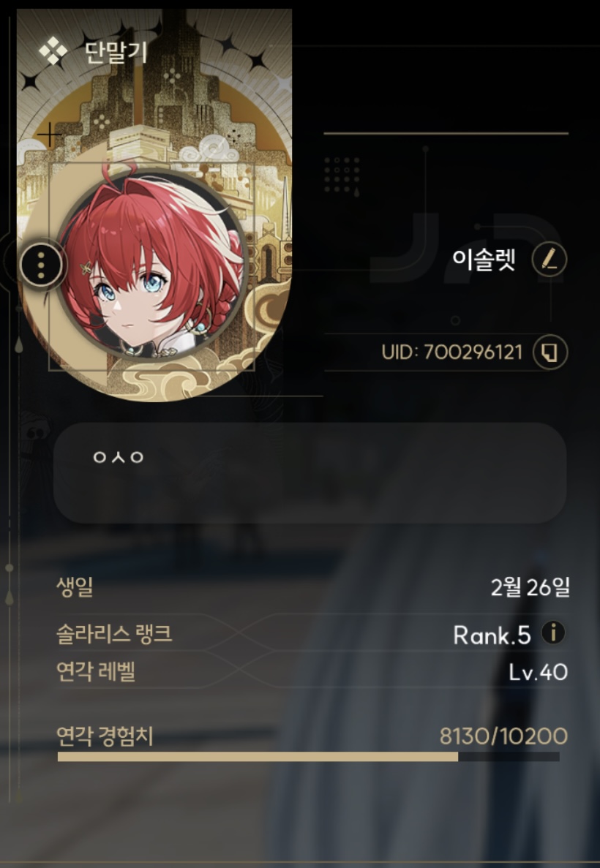Select the 연각 레벨 row label

click(96, 671)
